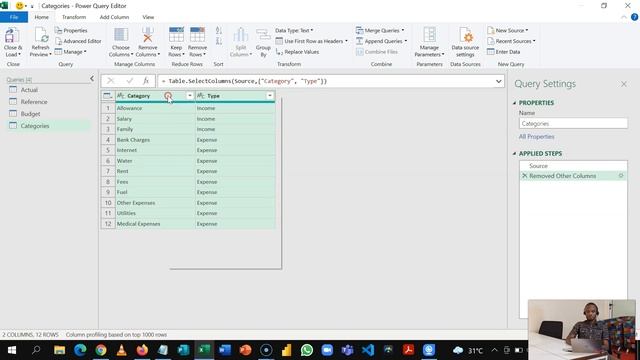Click Manage Parameters icon

(429, 35)
